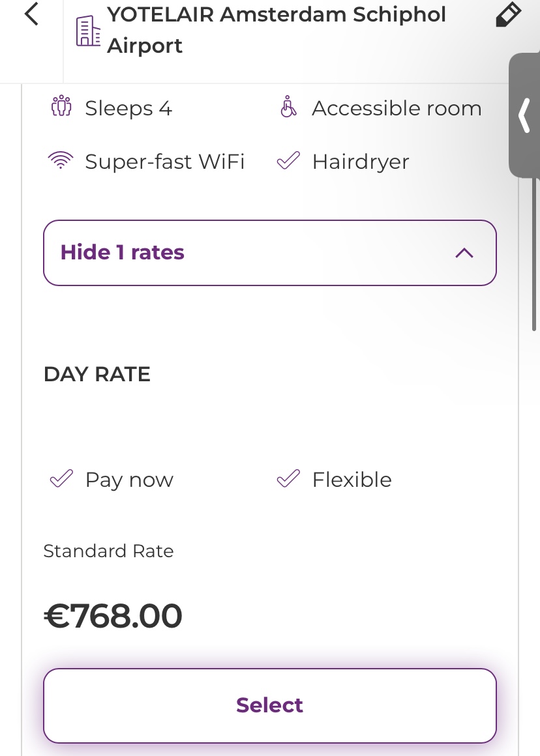Image resolution: width=540 pixels, height=756 pixels.
Task: Collapse the Hide 1 rates section
Action: click(x=269, y=253)
